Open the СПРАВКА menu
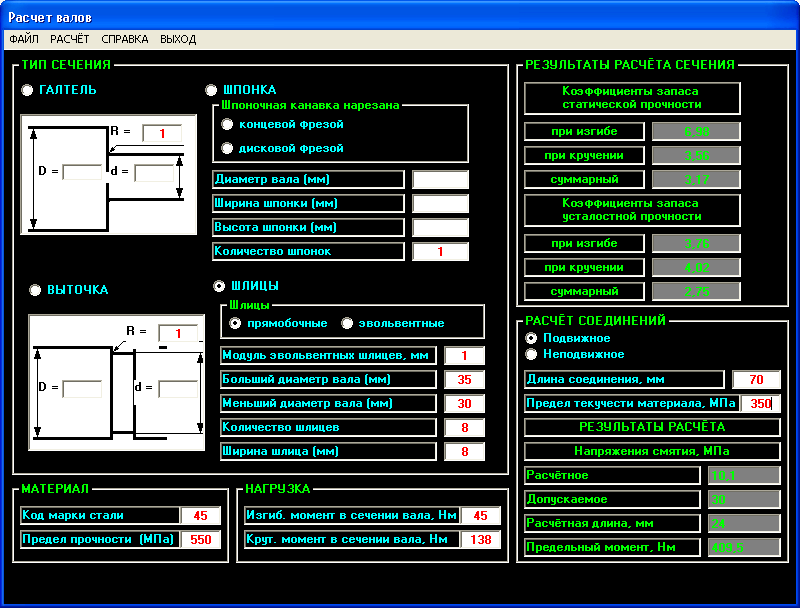 [125, 39]
